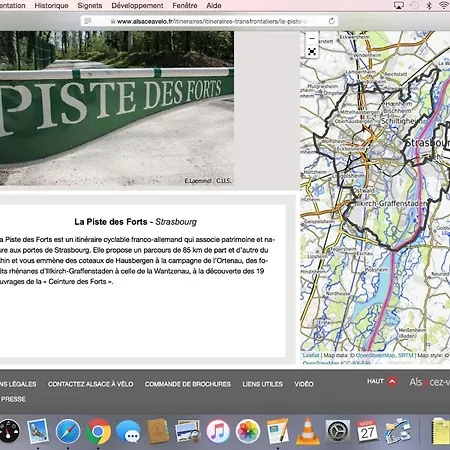Open VLC cone icon in the Dock
The height and width of the screenshot is (450, 450).
(x=308, y=431)
